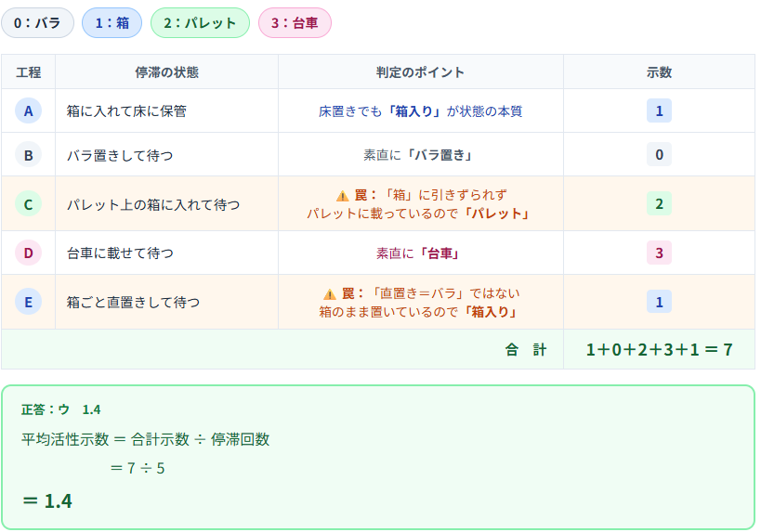Click the circular E process badge
The height and width of the screenshot is (532, 761).
click(x=28, y=302)
